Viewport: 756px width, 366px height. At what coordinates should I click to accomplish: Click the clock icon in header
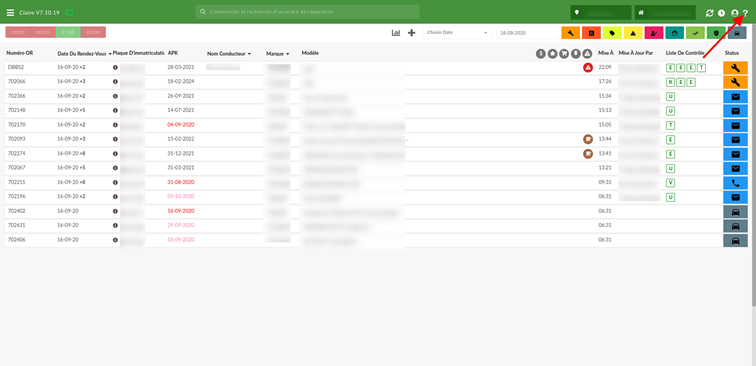coord(721,13)
